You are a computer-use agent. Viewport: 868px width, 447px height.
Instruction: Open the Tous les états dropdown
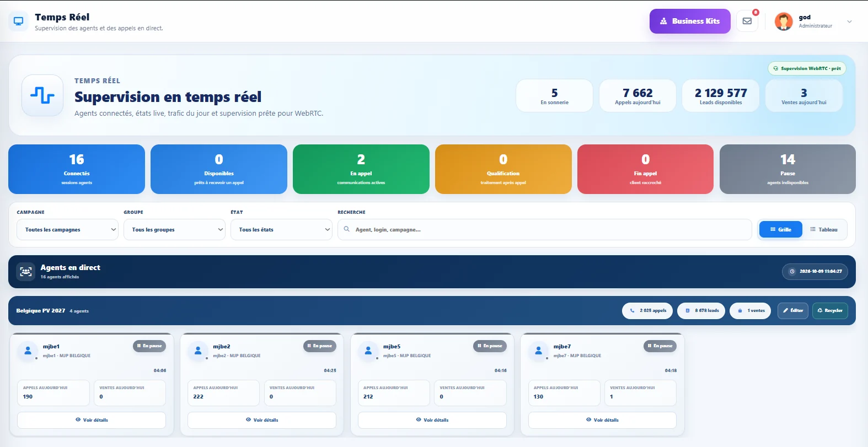click(x=281, y=230)
